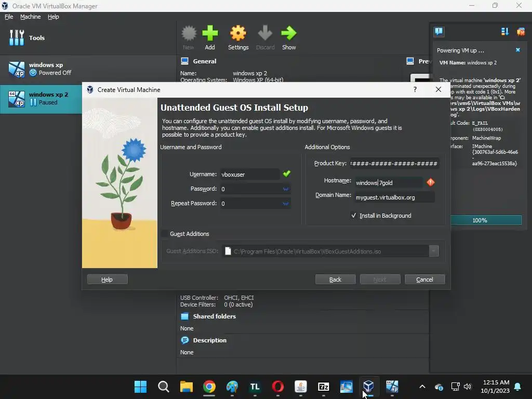
Task: Click the clear notifications icon in right panel
Action: pyautogui.click(x=521, y=32)
